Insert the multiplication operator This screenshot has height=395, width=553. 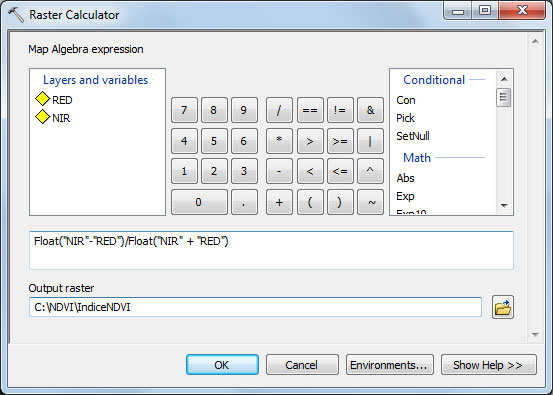point(279,141)
